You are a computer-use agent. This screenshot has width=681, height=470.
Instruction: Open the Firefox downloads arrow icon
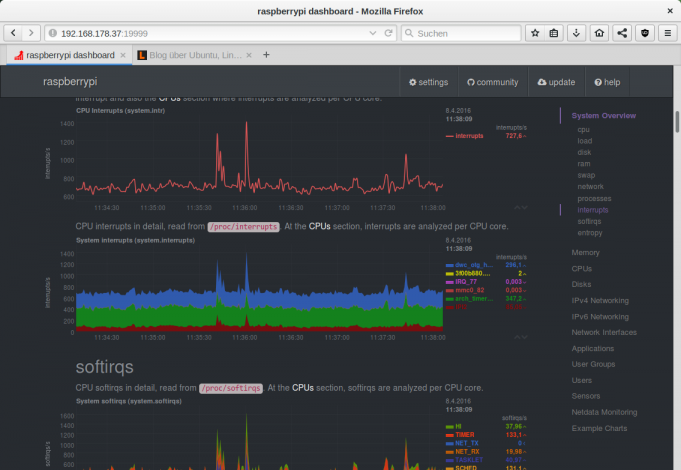pyautogui.click(x=577, y=33)
